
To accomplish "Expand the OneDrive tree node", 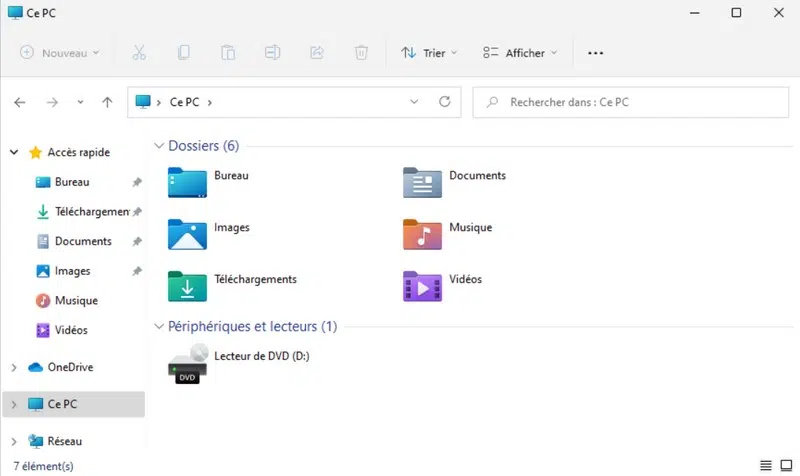I will [14, 367].
